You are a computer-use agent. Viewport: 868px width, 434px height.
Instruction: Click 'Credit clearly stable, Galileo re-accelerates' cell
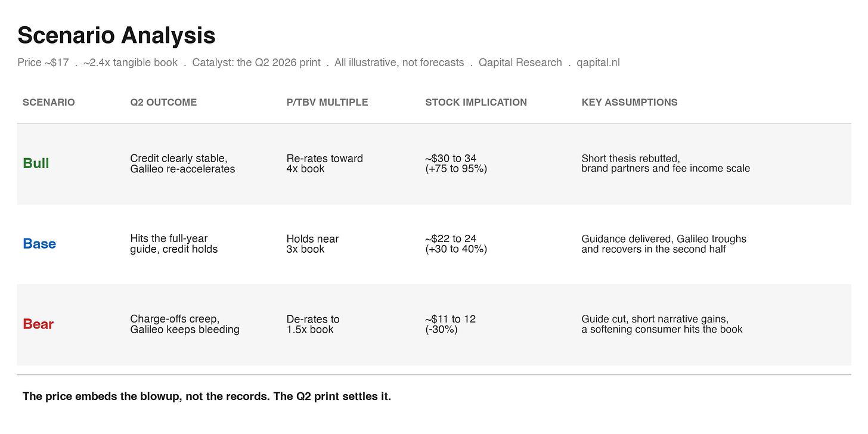click(x=182, y=163)
